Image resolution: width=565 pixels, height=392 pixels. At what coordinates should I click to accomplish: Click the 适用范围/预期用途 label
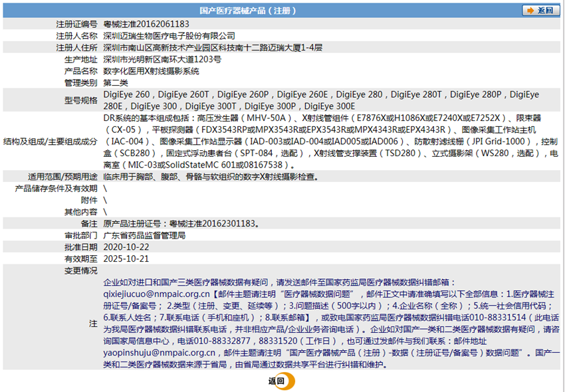pos(62,177)
